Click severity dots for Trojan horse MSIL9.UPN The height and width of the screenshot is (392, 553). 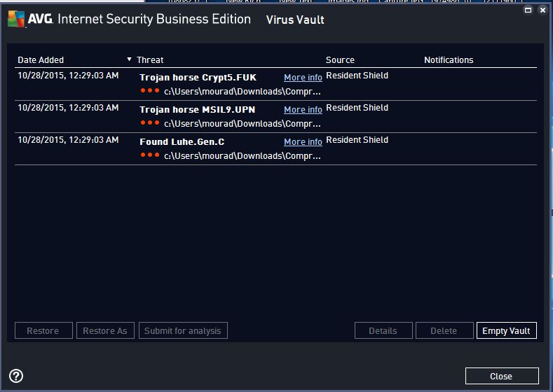coord(150,122)
